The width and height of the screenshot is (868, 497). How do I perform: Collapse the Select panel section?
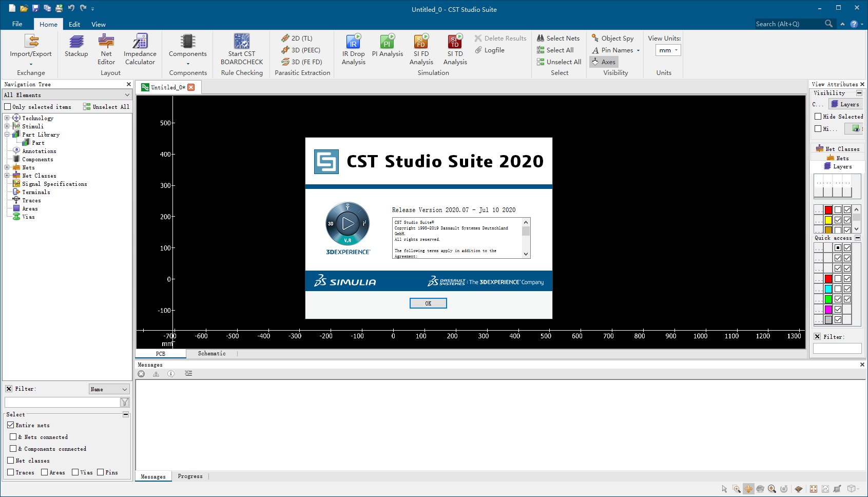coord(126,414)
